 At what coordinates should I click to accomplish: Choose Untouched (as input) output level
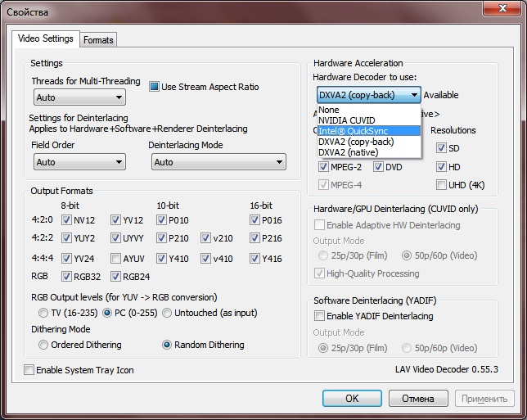pos(166,313)
